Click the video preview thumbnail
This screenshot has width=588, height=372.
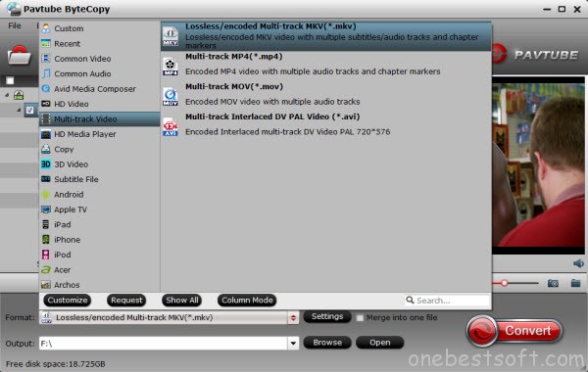[538, 164]
